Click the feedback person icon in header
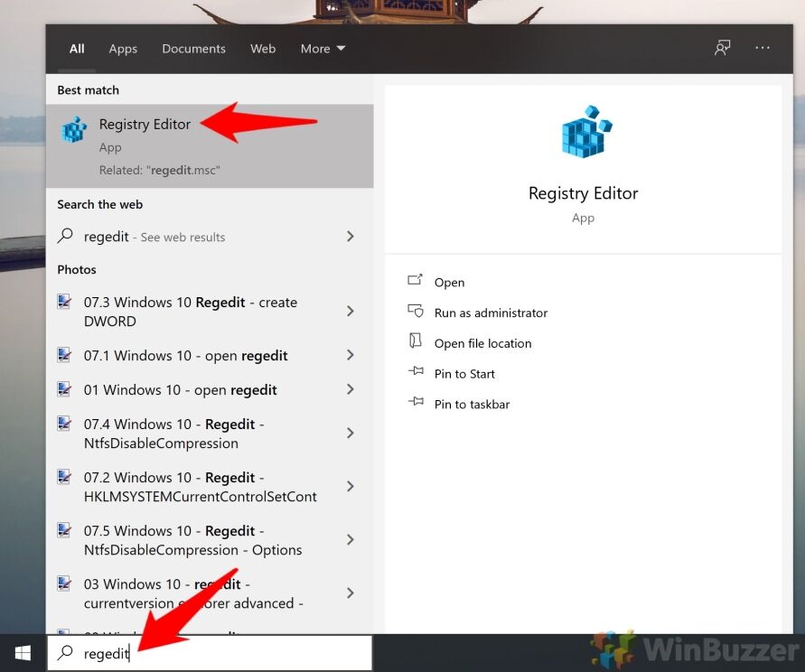This screenshot has height=672, width=805. tap(722, 48)
